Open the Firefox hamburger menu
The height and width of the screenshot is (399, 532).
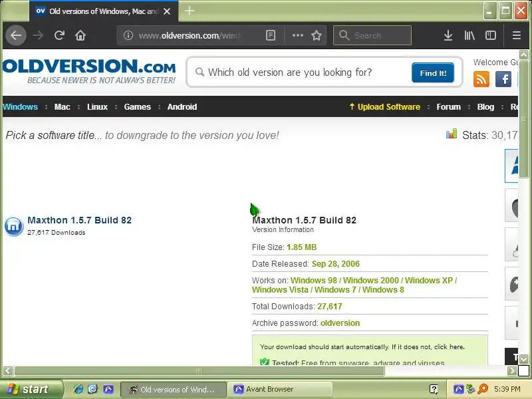coord(517,35)
